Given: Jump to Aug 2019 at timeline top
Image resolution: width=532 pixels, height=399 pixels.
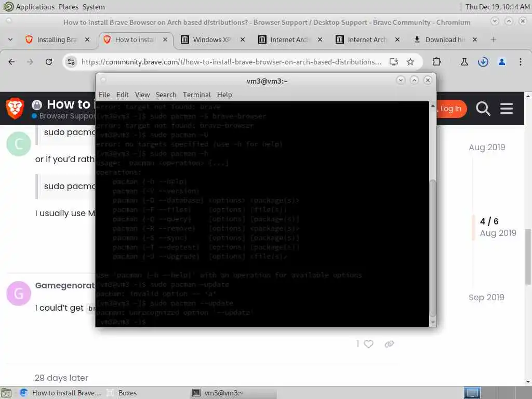Looking at the screenshot, I should click(x=487, y=147).
